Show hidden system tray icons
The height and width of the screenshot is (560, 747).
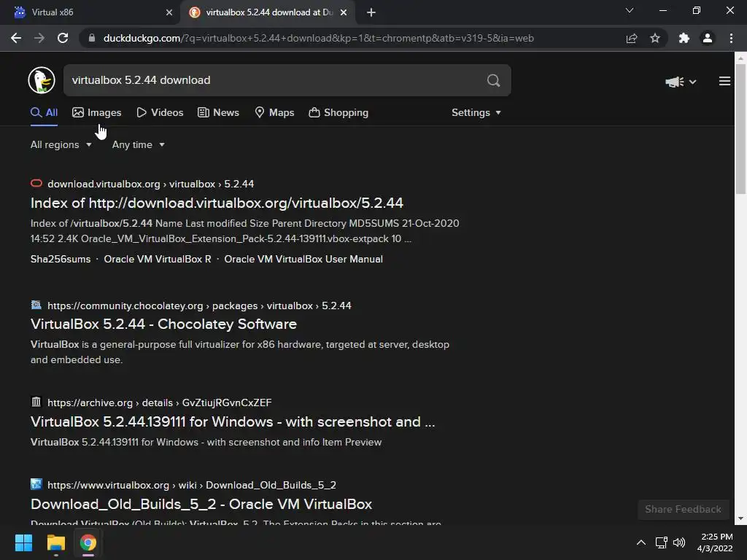tap(641, 542)
